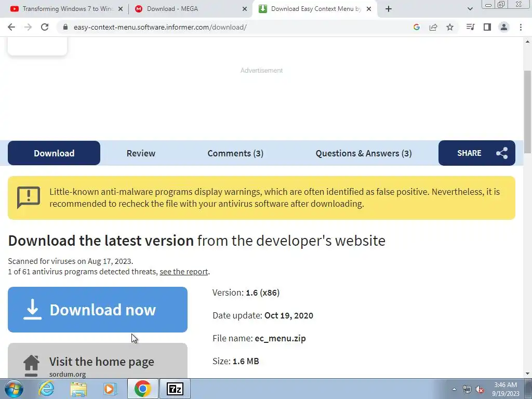Click the SHARE button

tap(477, 153)
